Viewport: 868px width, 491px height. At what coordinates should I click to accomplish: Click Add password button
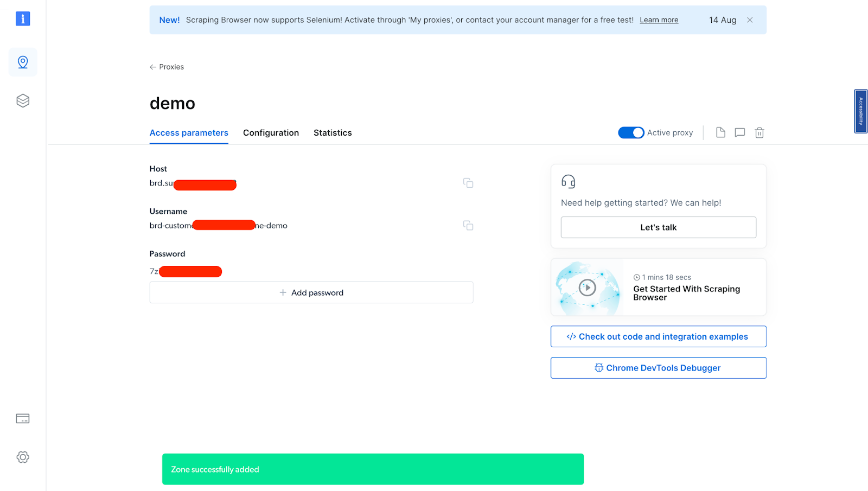pos(311,292)
